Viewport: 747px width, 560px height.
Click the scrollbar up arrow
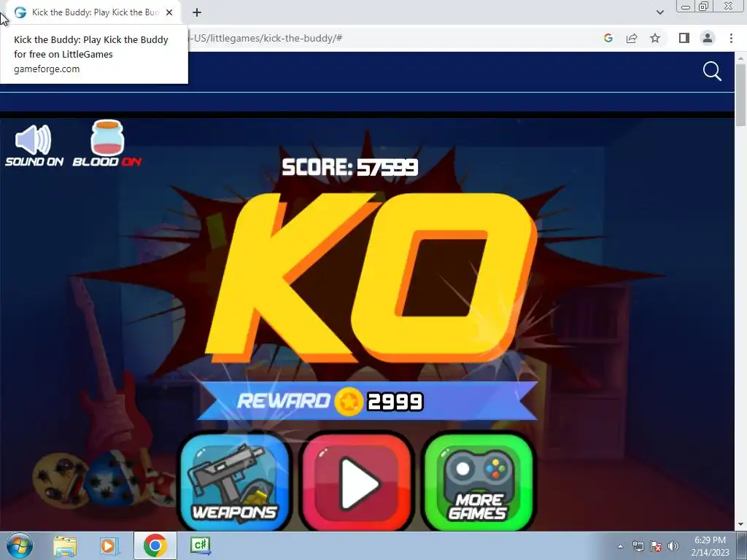(740, 58)
